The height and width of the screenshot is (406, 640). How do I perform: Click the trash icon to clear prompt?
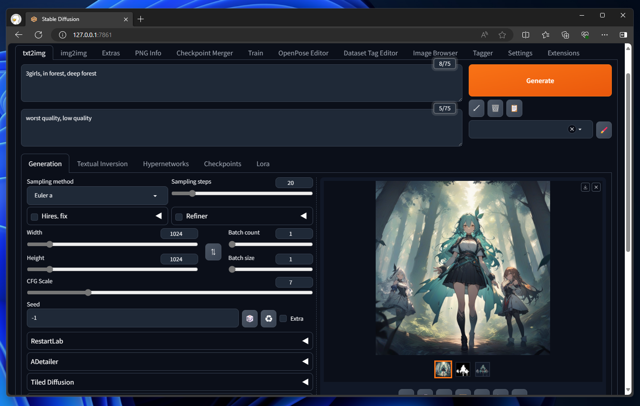[495, 108]
